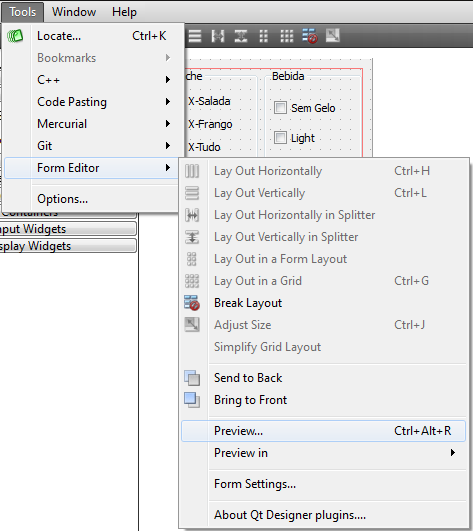Viewport: 473px width, 531px height.
Task: Click the Send to Back icon
Action: click(192, 378)
